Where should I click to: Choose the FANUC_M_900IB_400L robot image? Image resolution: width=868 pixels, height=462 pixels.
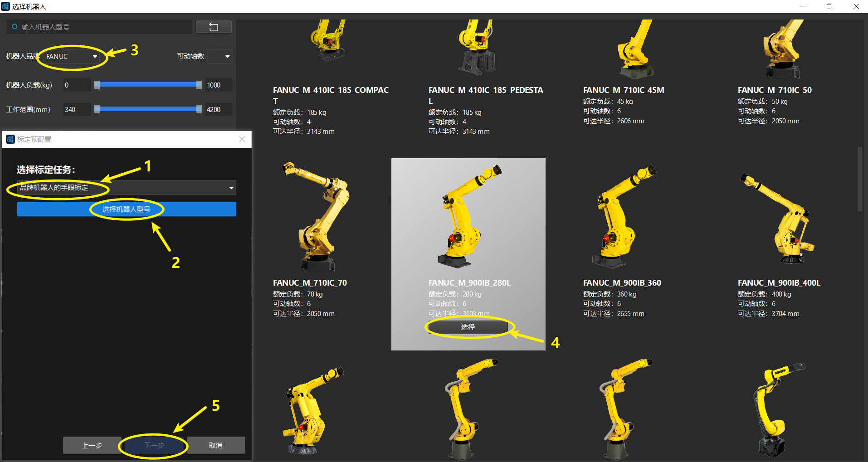pos(778,218)
